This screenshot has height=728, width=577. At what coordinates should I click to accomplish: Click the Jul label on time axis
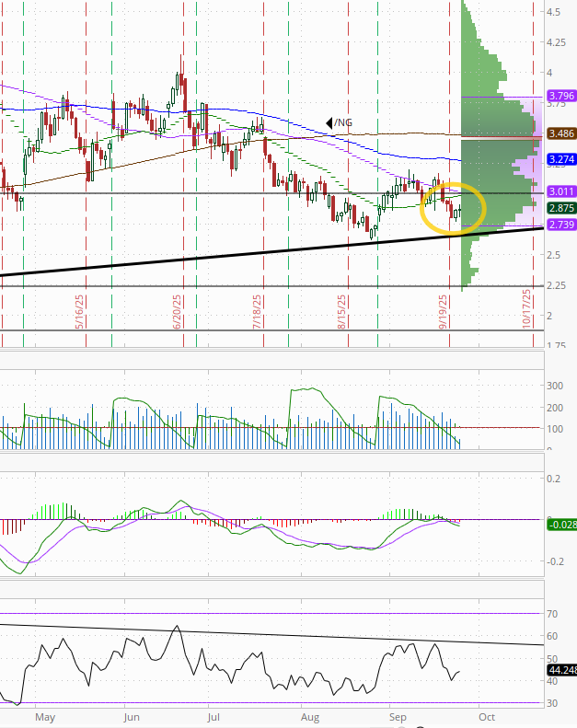[x=214, y=717]
